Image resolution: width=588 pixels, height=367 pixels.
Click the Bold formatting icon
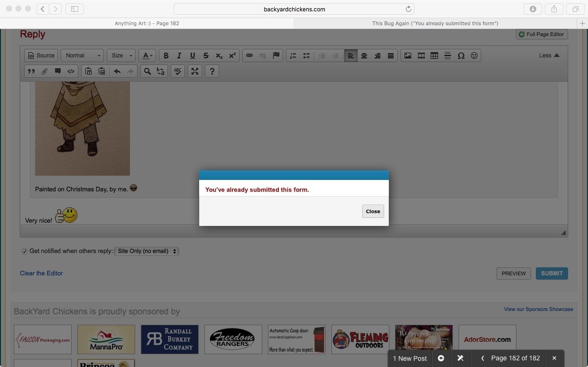click(166, 56)
